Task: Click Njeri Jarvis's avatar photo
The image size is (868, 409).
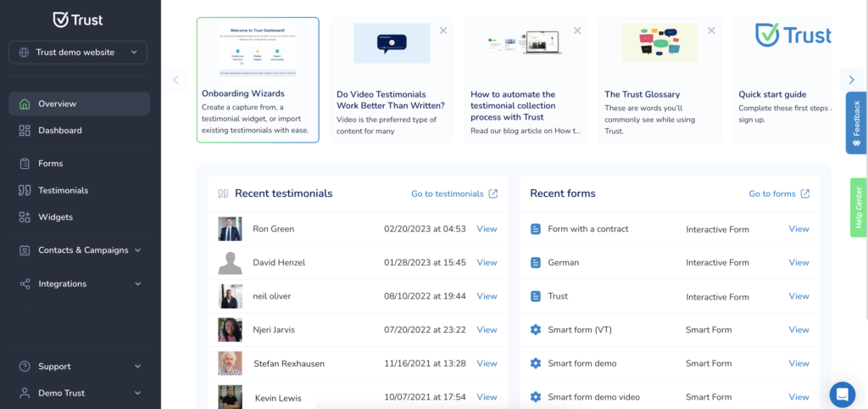Action: pyautogui.click(x=231, y=330)
